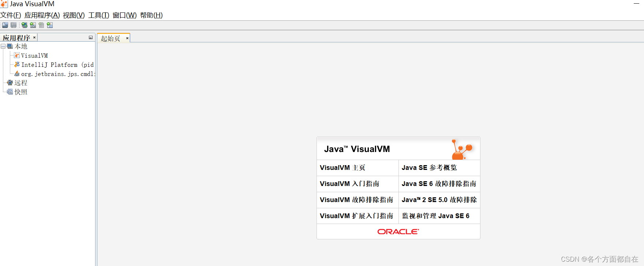Open the 文件(F) menu
This screenshot has height=266, width=644.
coord(11,15)
